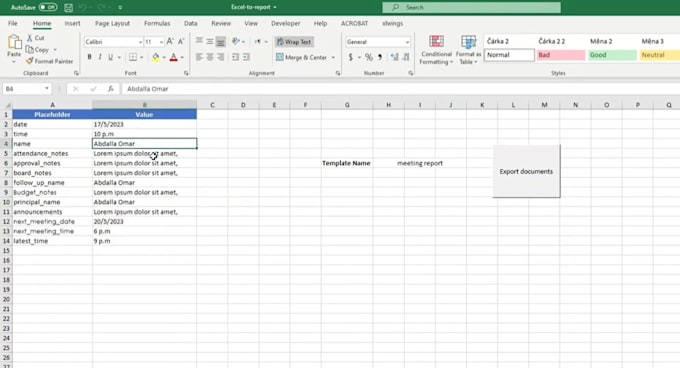680x368 pixels.
Task: Open Font group dialog launcher
Action: (186, 73)
